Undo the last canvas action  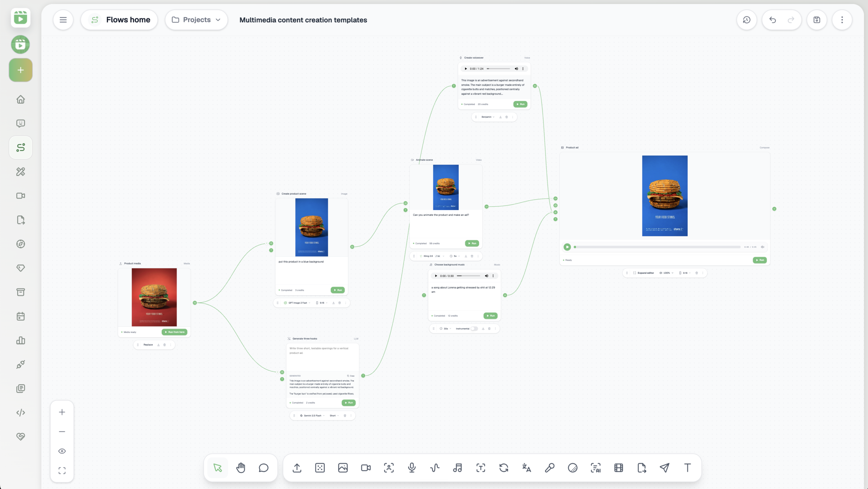pyautogui.click(x=773, y=20)
